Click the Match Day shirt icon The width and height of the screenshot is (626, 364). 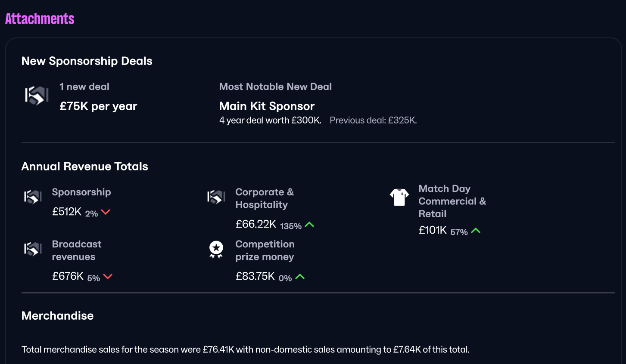pos(399,197)
